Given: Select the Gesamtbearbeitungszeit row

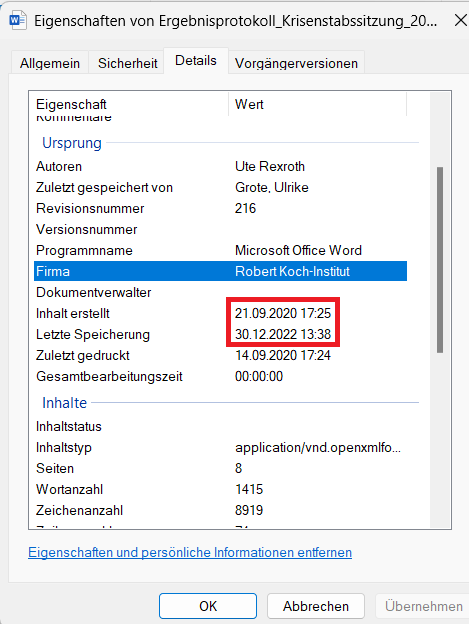Looking at the screenshot, I should click(x=220, y=376).
